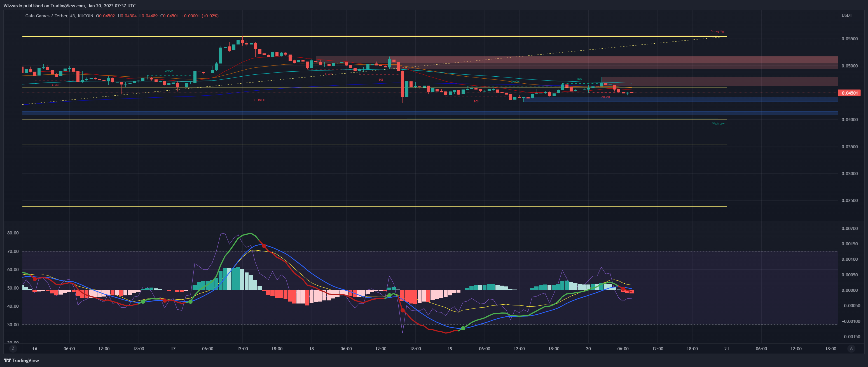The image size is (868, 367).
Task: Click the date 20 on the time axis
Action: click(x=588, y=349)
